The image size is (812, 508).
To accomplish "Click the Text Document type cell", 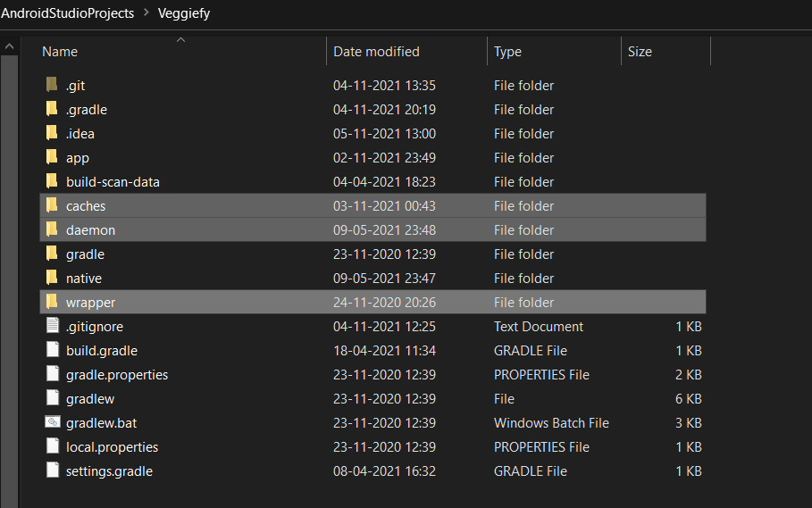I will pyautogui.click(x=539, y=327).
